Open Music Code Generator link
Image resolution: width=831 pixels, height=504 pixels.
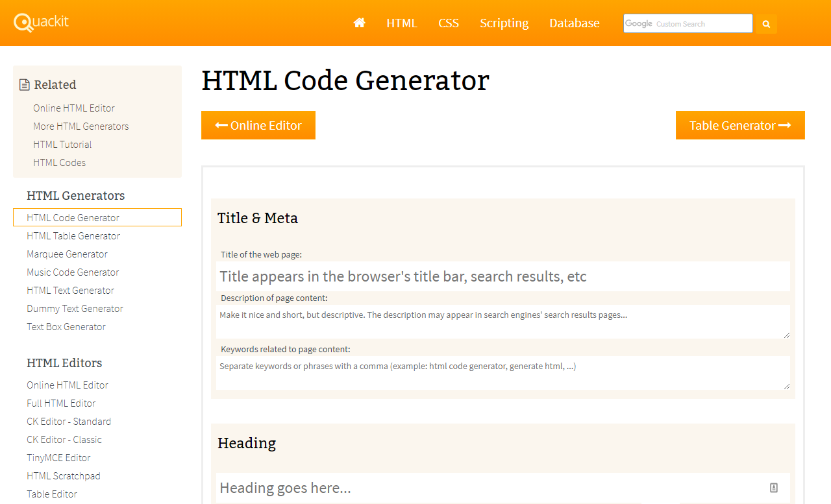pos(73,272)
